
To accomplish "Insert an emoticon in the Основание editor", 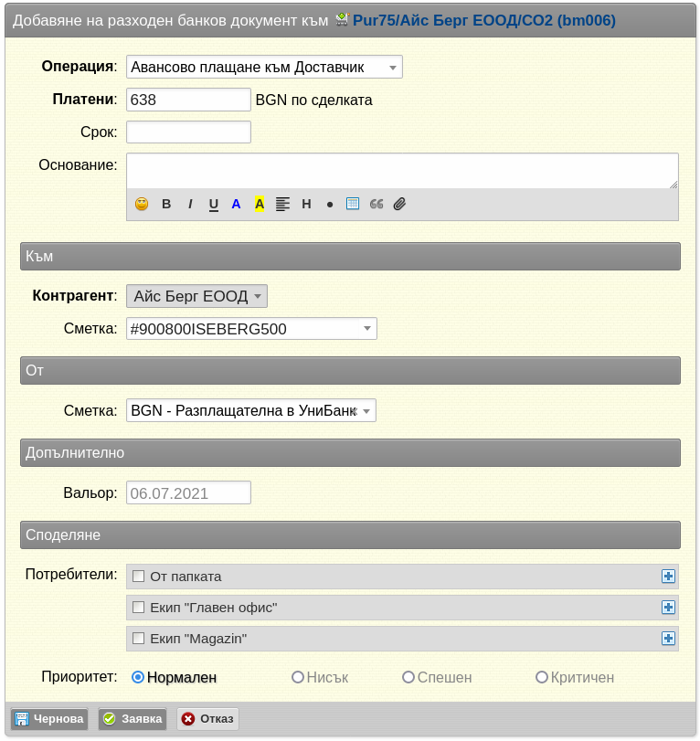I will [142, 204].
